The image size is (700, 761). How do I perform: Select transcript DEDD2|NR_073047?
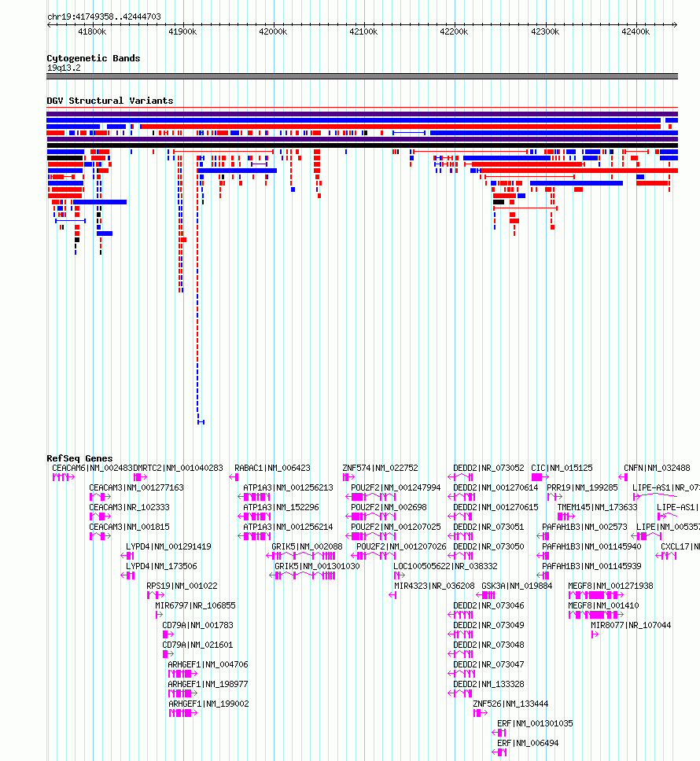click(489, 664)
